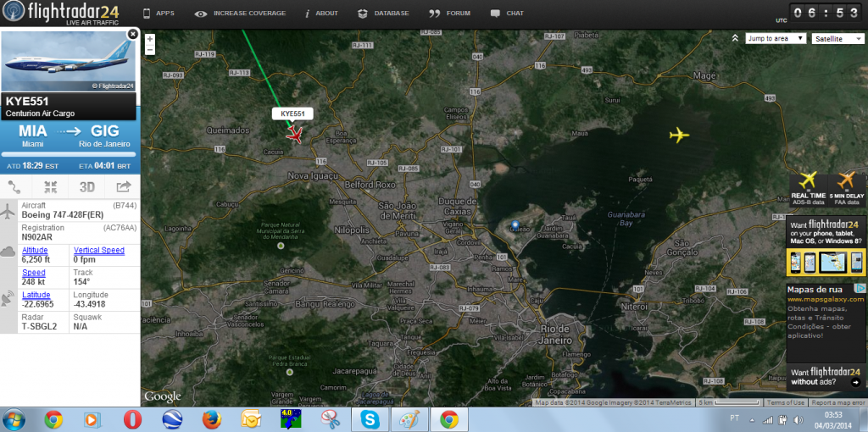Open Google Earth from the taskbar

(x=172, y=420)
